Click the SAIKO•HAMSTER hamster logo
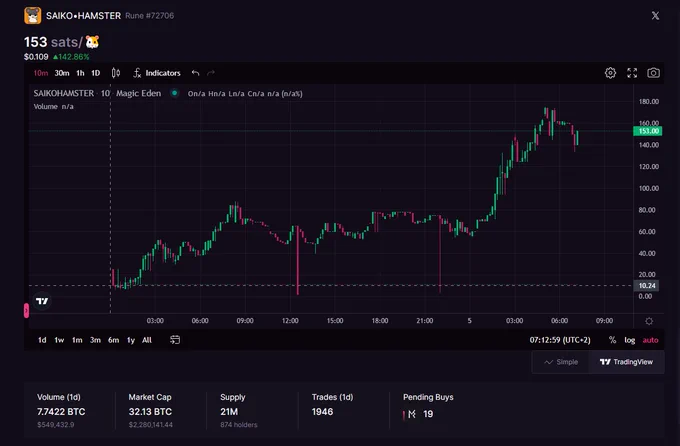 tap(33, 16)
